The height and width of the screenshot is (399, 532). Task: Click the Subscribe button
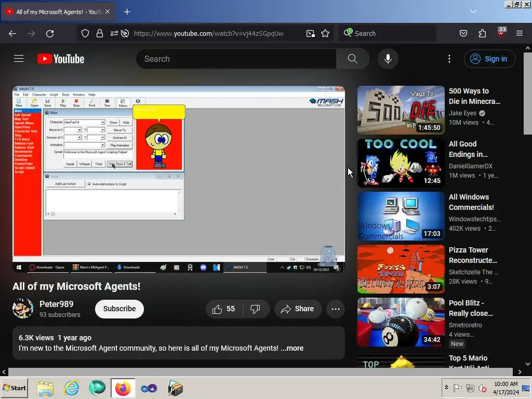(x=119, y=309)
